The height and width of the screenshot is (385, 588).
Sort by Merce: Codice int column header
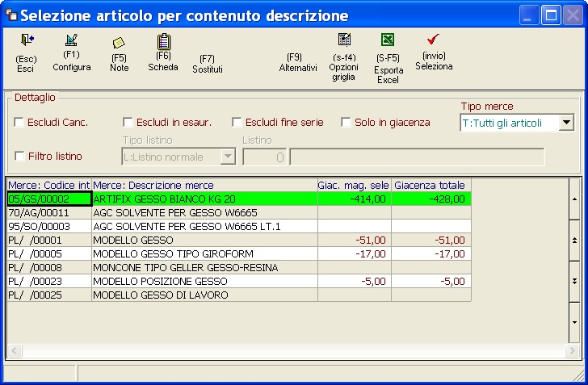[x=49, y=185]
